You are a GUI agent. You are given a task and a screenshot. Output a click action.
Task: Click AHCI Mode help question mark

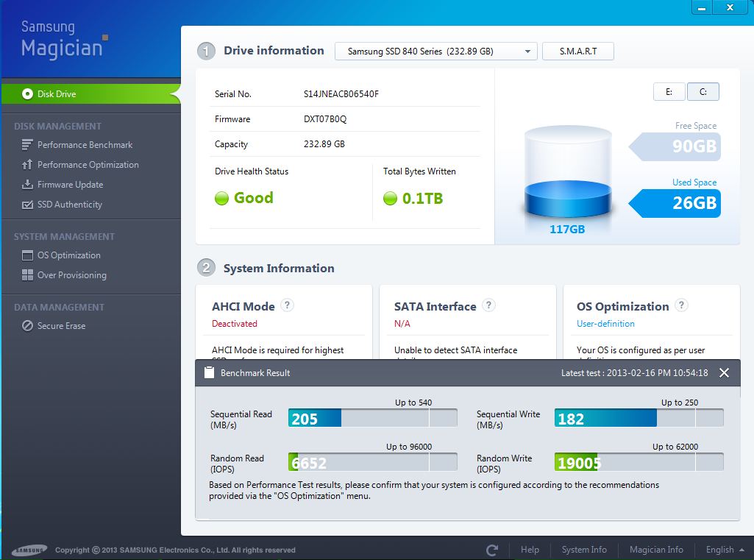(287, 305)
